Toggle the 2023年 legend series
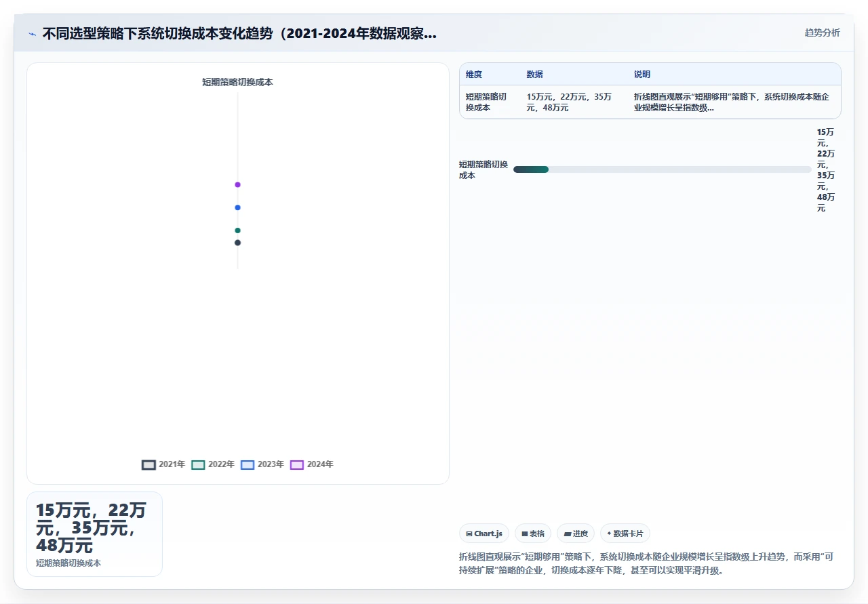Image resolution: width=868 pixels, height=604 pixels. click(x=262, y=464)
